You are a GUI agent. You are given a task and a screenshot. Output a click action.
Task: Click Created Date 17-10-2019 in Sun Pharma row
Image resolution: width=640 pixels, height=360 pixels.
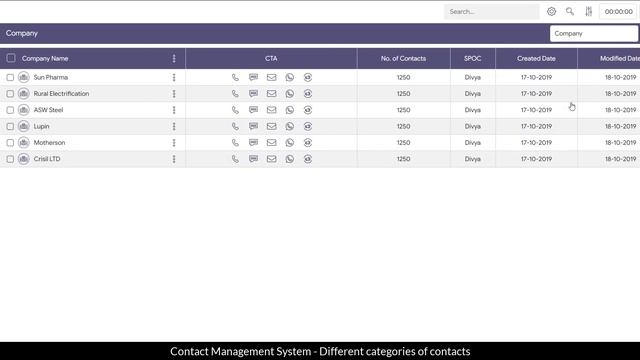(x=536, y=77)
